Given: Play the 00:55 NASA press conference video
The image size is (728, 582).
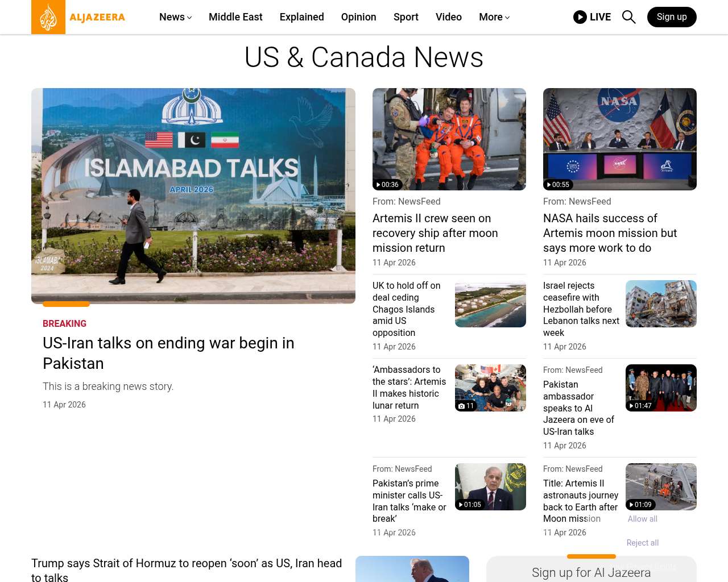Looking at the screenshot, I should [x=619, y=139].
